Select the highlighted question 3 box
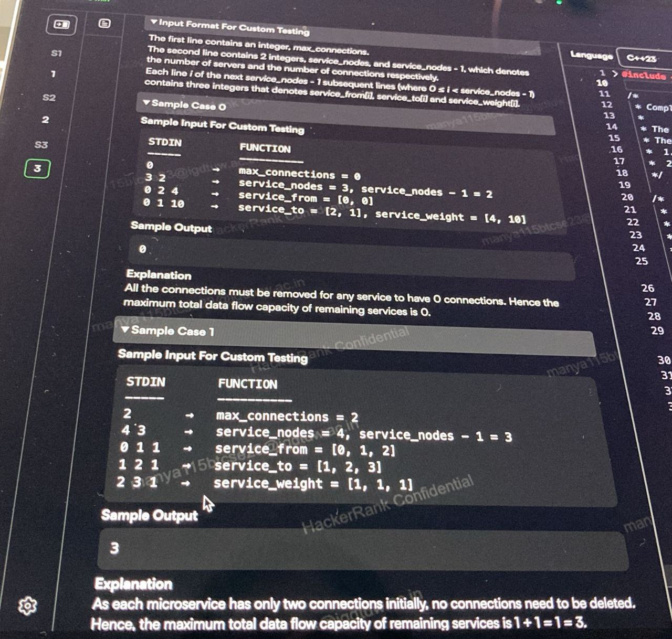This screenshot has width=672, height=639. [x=37, y=168]
